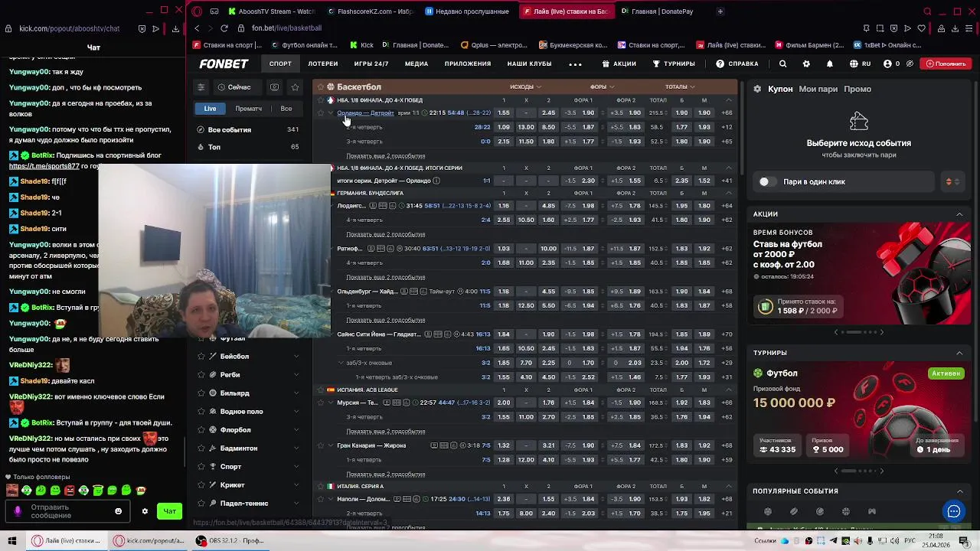Favorite the Орландо — Детройт match star
The image size is (980, 551).
pyautogui.click(x=320, y=113)
